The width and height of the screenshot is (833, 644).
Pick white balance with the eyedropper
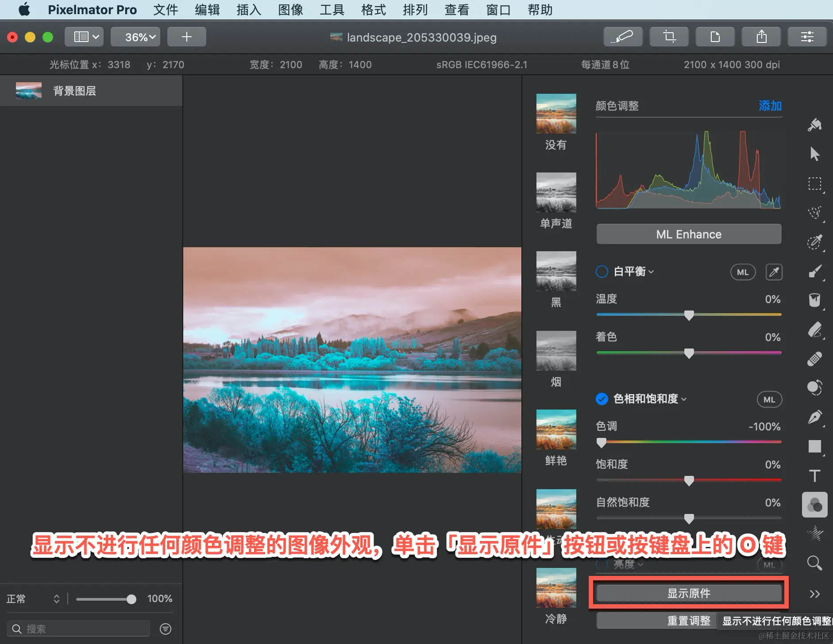(774, 272)
